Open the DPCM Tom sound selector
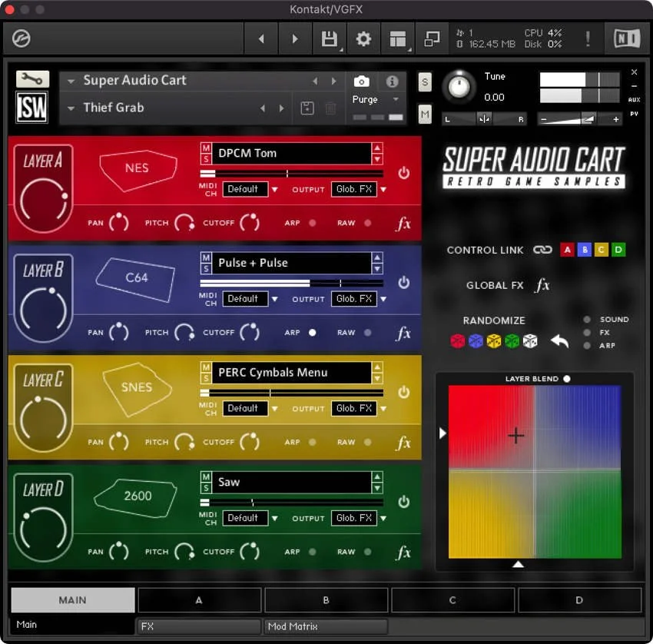The height and width of the screenshot is (644, 653). pyautogui.click(x=291, y=153)
